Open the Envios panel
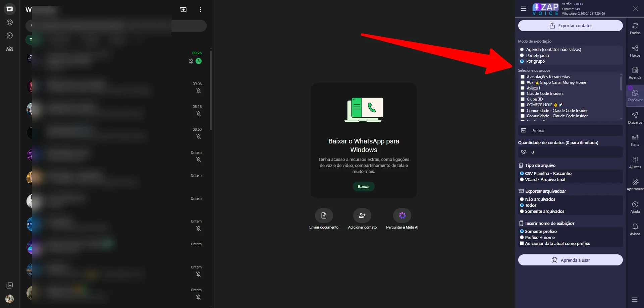 click(635, 29)
